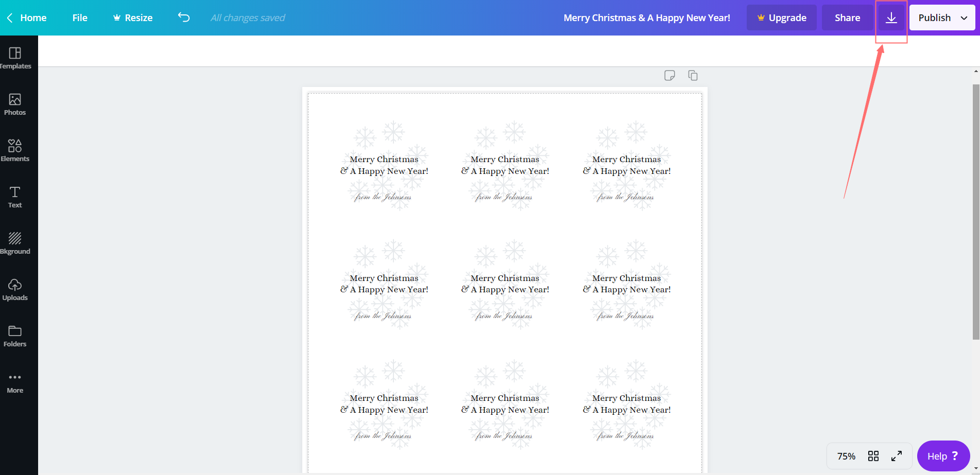Download the design
Image resolution: width=980 pixels, height=475 pixels.
pos(891,17)
